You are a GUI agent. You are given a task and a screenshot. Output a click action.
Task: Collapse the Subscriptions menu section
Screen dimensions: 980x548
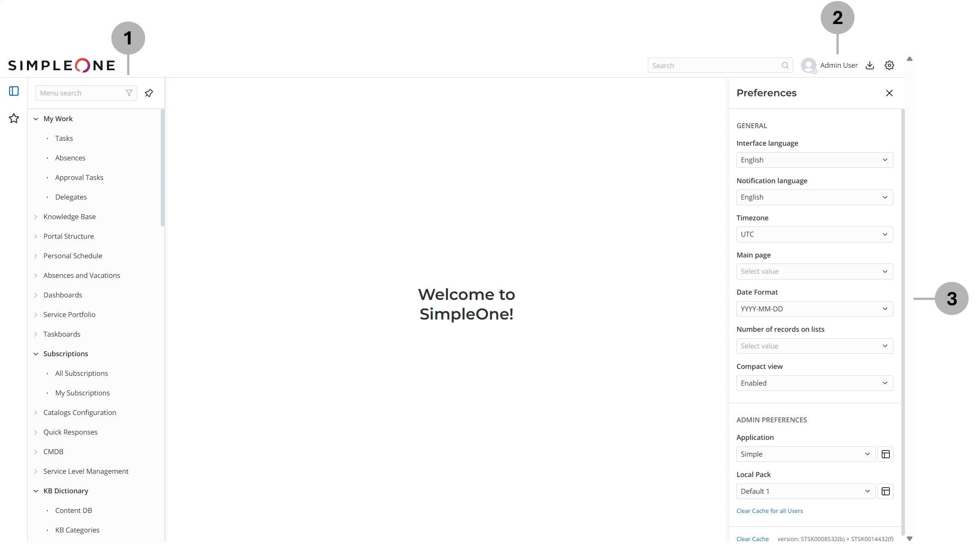[65, 354]
